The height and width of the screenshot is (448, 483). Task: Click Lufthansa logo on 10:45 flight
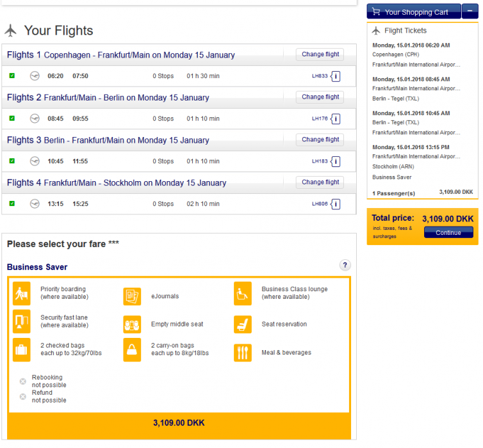[x=35, y=161]
